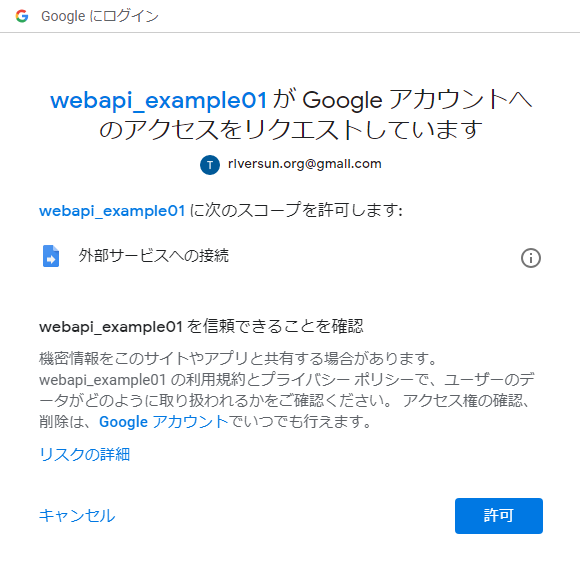Click the blue 許可 button
Screen dimensions: 580x568
coord(499,515)
